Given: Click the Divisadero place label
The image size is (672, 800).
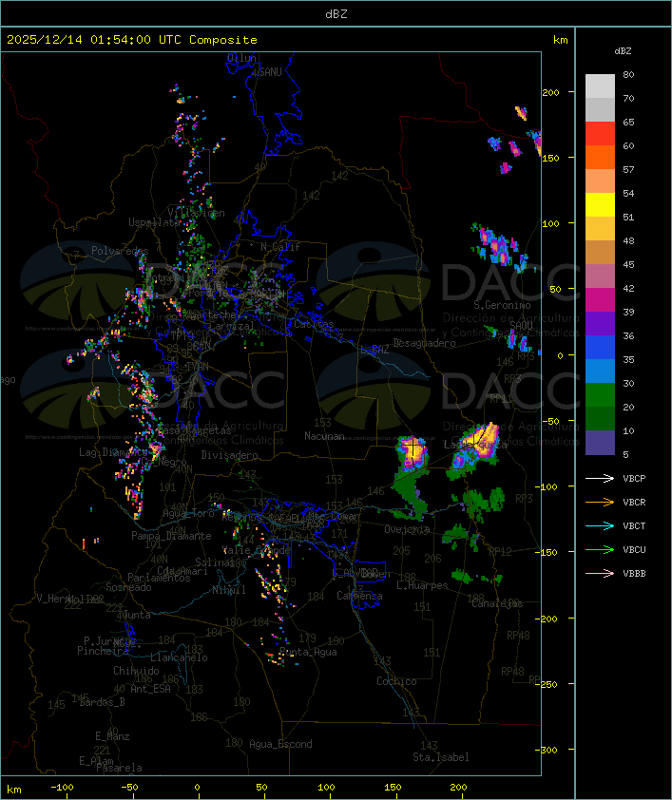Looking at the screenshot, I should click(230, 455).
